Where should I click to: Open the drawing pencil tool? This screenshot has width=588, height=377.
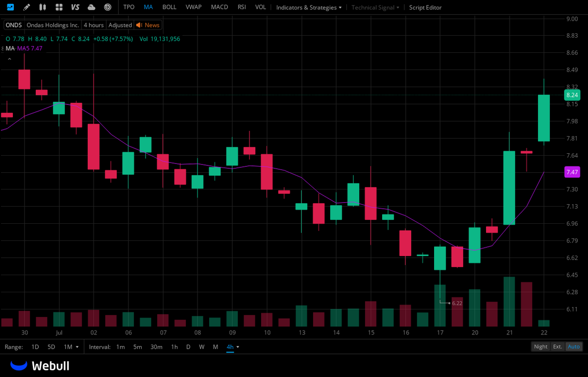tap(26, 7)
